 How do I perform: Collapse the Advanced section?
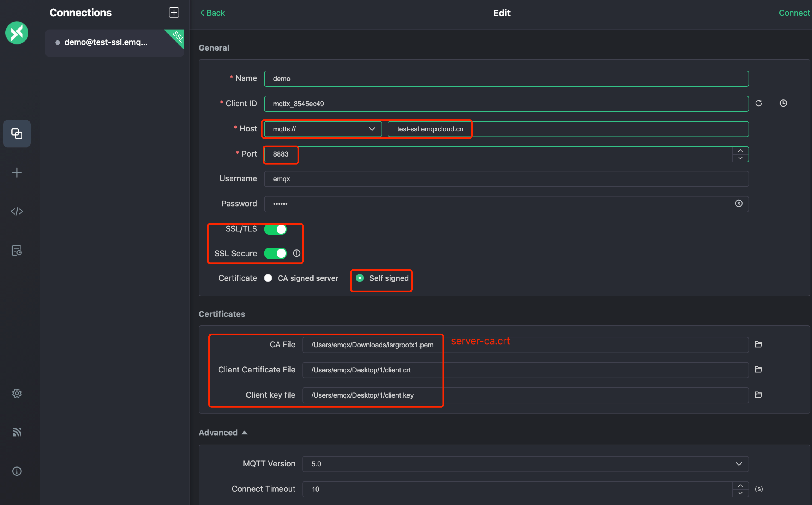(223, 433)
